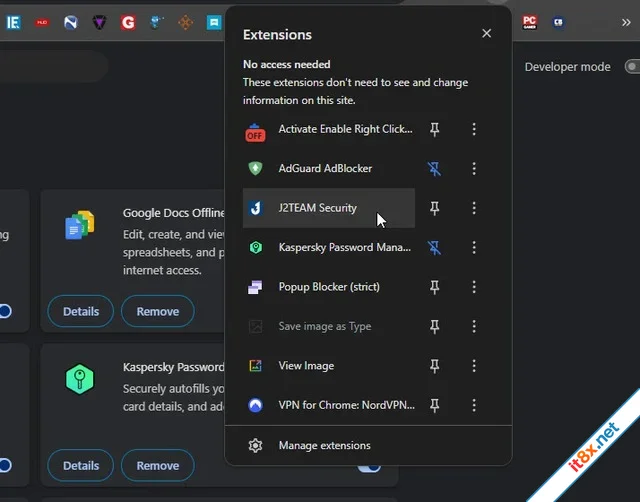The height and width of the screenshot is (502, 640).
Task: Select Kaspersky Password Manager menu entry
Action: pos(329,247)
